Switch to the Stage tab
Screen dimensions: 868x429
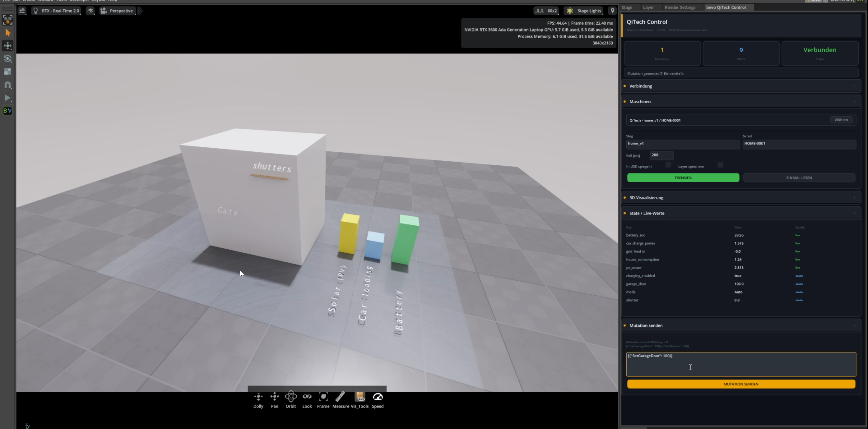click(x=627, y=7)
